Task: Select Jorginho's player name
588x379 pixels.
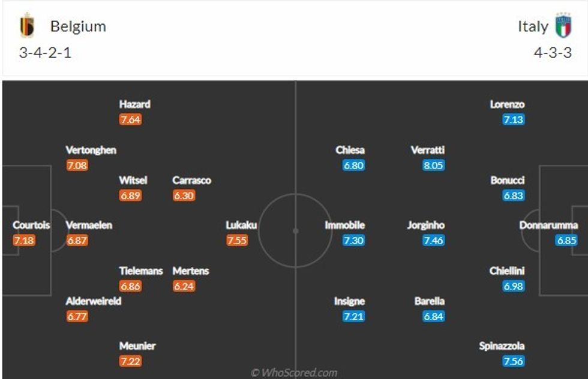Action: point(426,225)
